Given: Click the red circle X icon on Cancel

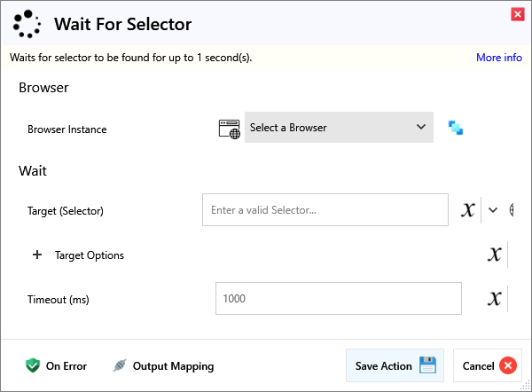Looking at the screenshot, I should 507,365.
